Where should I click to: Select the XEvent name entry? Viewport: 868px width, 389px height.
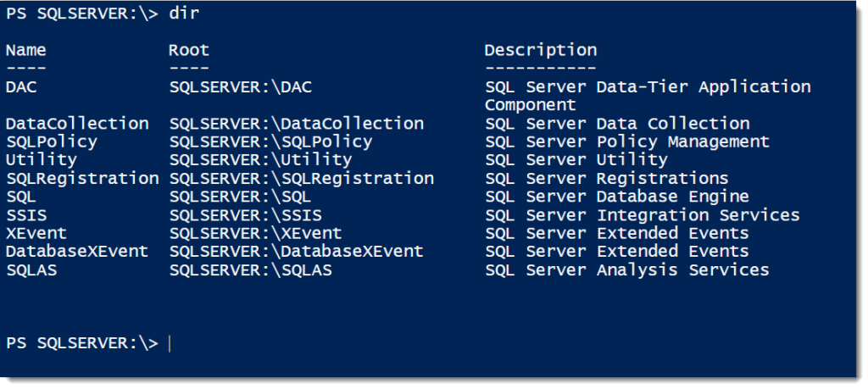tap(36, 233)
